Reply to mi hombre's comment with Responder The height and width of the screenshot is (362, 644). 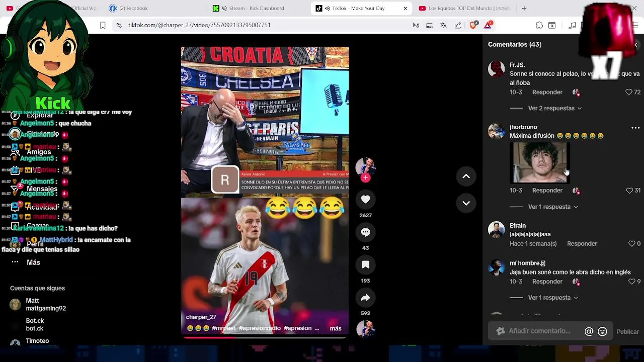point(547,282)
